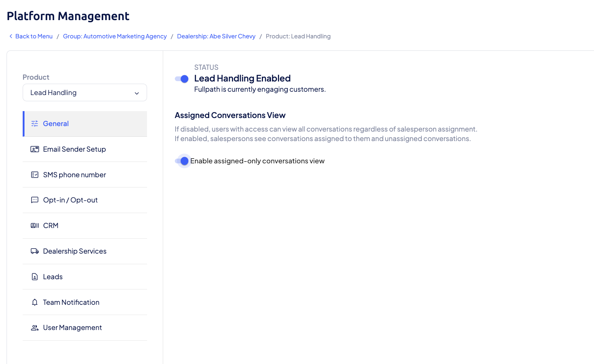
Task: Click the Team Notification bell icon
Action: tap(35, 302)
